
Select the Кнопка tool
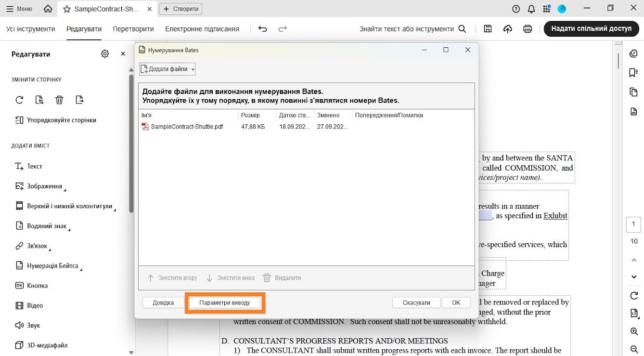31,286
